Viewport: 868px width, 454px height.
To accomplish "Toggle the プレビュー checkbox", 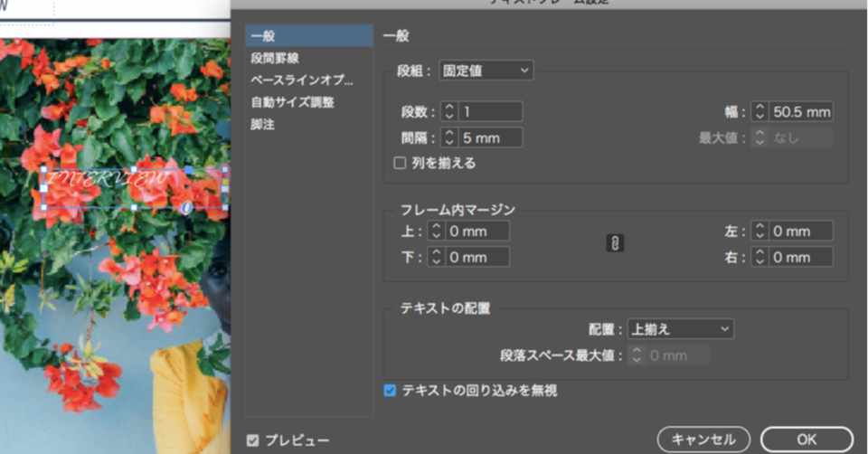I will pyautogui.click(x=252, y=440).
